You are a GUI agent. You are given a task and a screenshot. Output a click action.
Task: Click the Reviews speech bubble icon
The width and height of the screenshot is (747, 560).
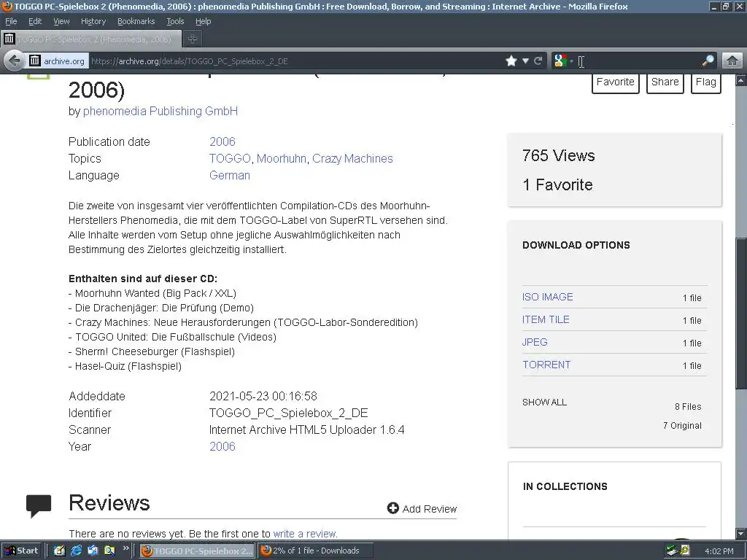pos(39,506)
